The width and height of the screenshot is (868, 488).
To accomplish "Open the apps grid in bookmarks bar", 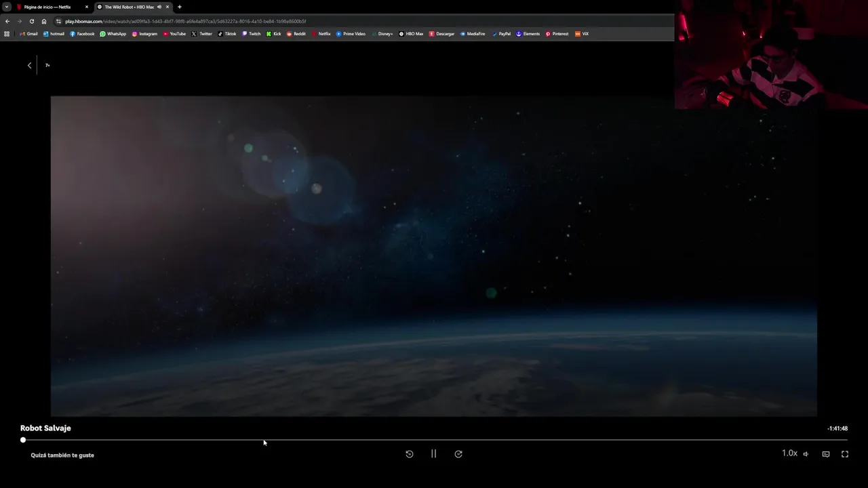I will (7, 34).
